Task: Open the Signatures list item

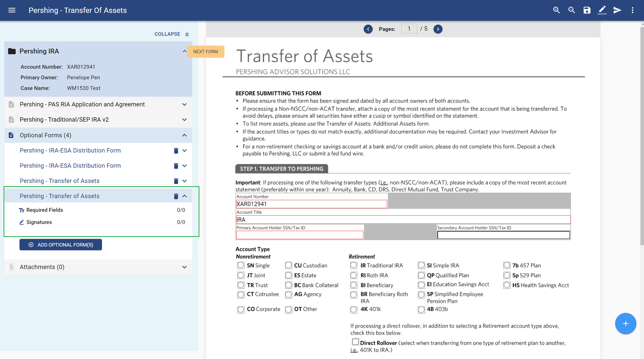Action: 102,222
